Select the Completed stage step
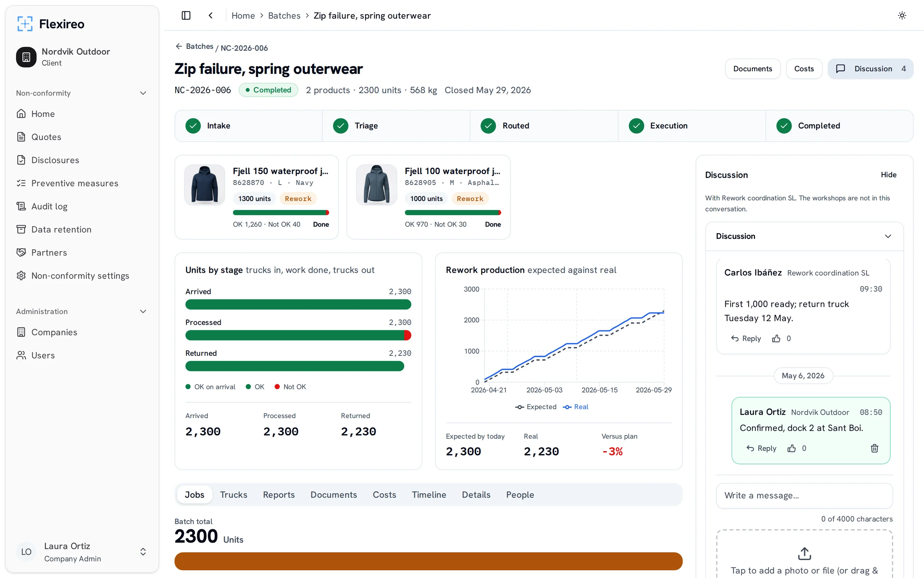This screenshot has height=578, width=924. (x=839, y=126)
